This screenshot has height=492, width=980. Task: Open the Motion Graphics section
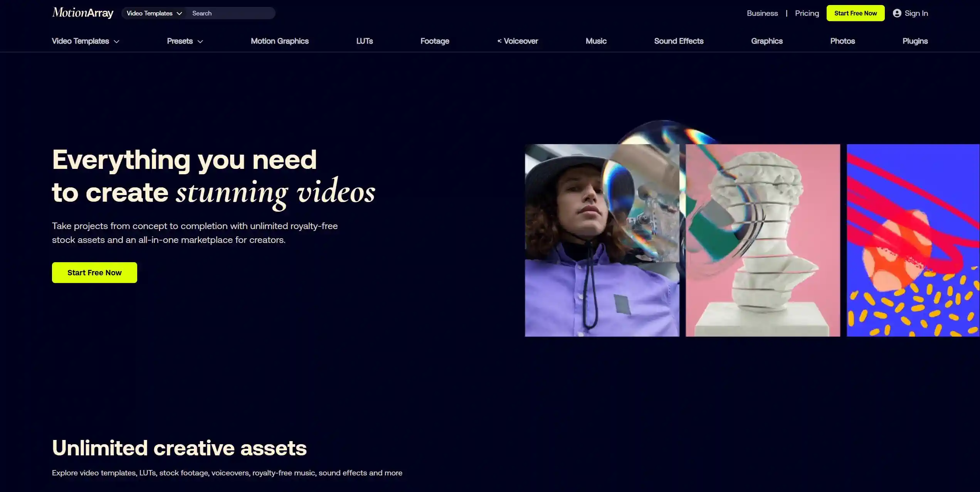(279, 41)
